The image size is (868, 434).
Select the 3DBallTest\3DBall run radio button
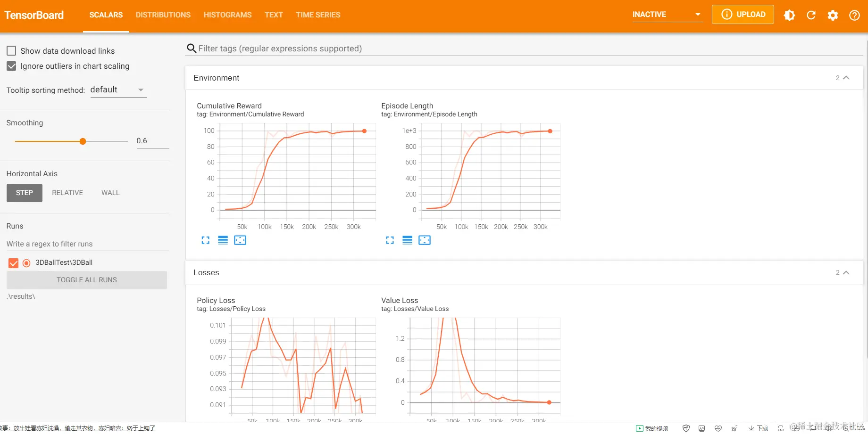click(26, 263)
